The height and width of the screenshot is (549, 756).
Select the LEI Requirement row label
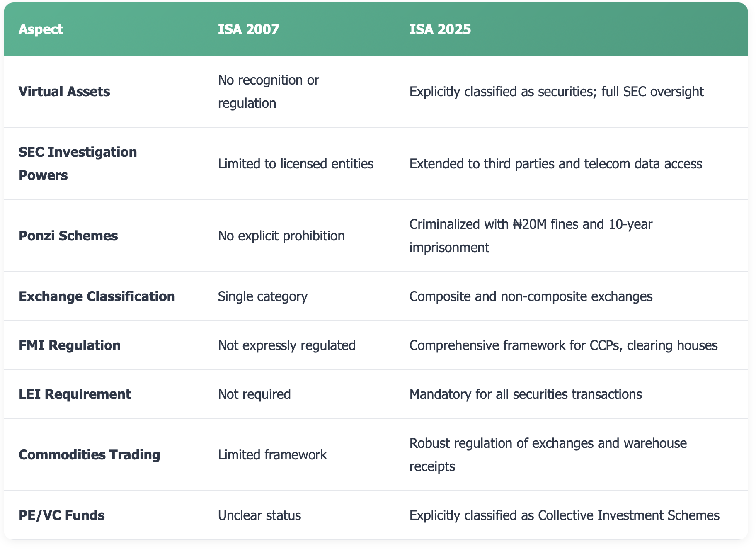point(75,394)
